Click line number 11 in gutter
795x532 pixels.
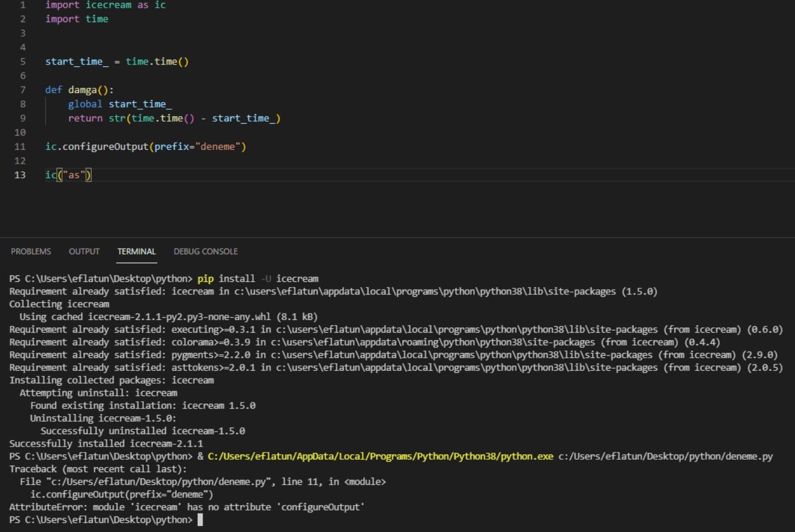click(20, 147)
